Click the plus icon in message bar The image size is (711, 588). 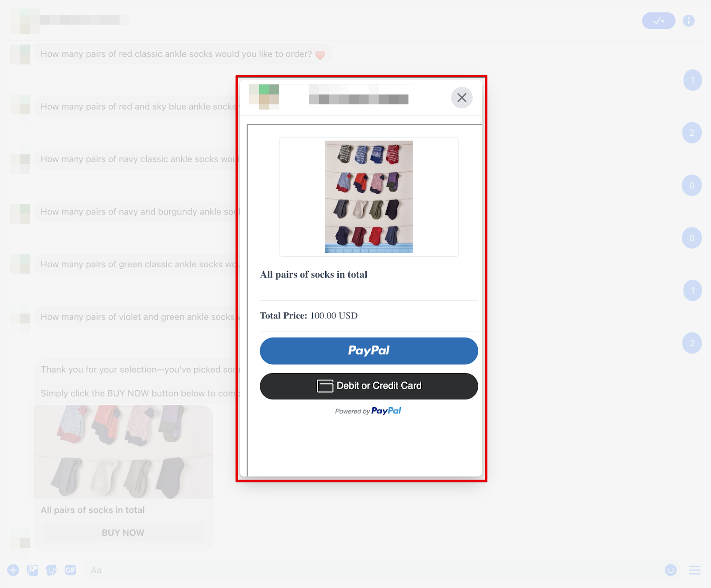13,570
